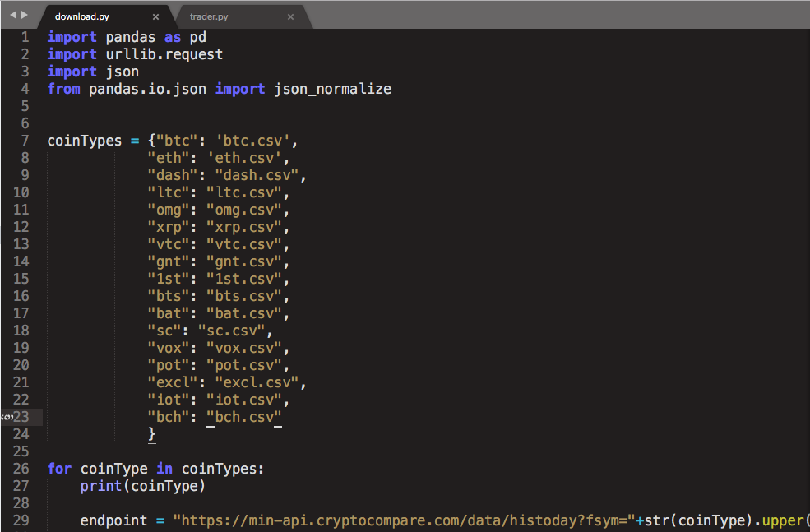Click the word 'json' on line 3

point(123,72)
